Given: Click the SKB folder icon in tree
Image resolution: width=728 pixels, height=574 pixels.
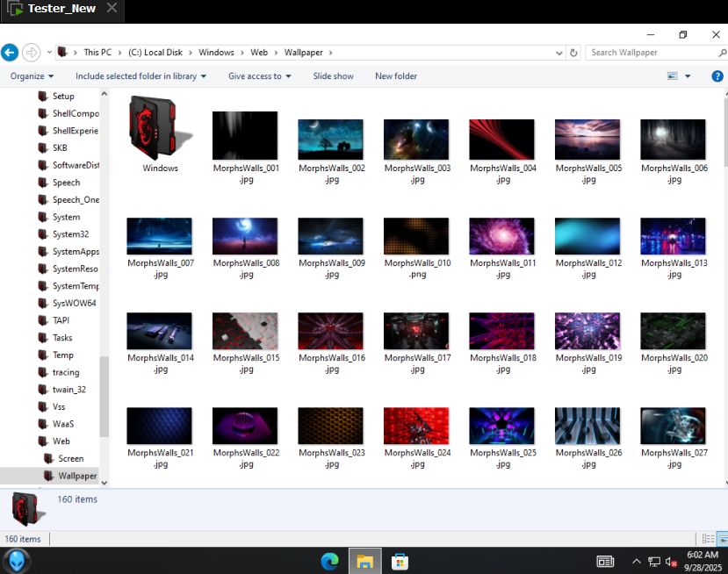Looking at the screenshot, I should click(43, 147).
